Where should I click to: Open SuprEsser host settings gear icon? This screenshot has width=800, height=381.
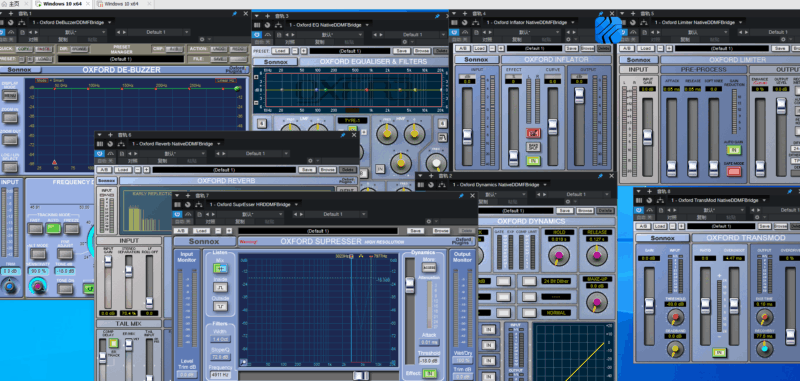[428, 221]
